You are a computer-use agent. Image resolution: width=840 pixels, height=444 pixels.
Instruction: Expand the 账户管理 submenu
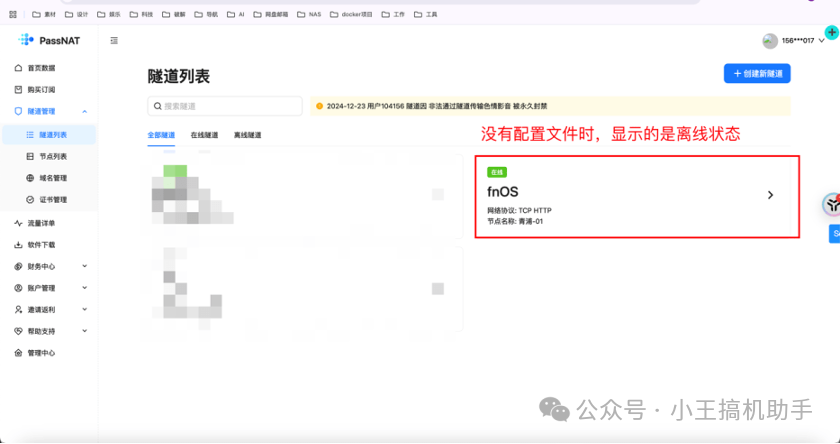point(84,288)
